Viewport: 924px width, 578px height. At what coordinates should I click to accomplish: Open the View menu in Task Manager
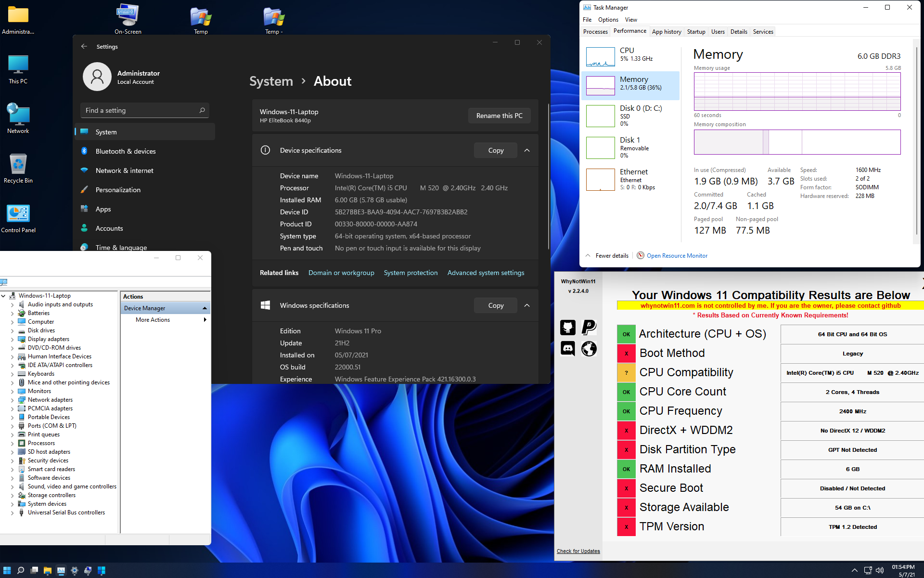pos(631,20)
